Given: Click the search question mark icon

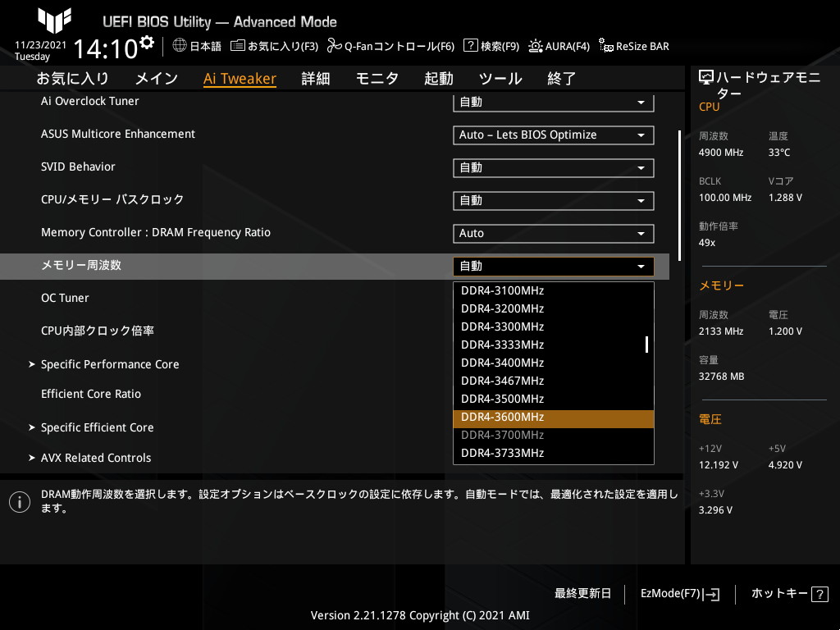Looking at the screenshot, I should (470, 46).
